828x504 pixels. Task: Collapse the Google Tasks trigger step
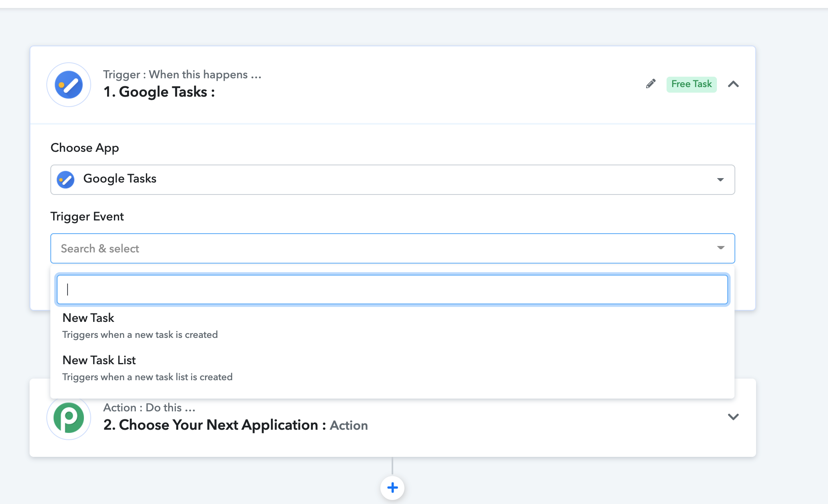733,84
